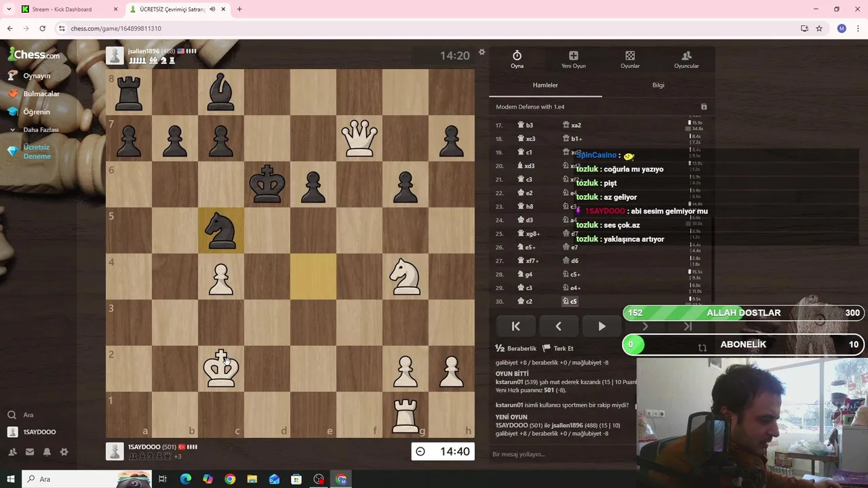The image size is (868, 488).
Task: Reload the chess.com page
Action: click(42, 28)
